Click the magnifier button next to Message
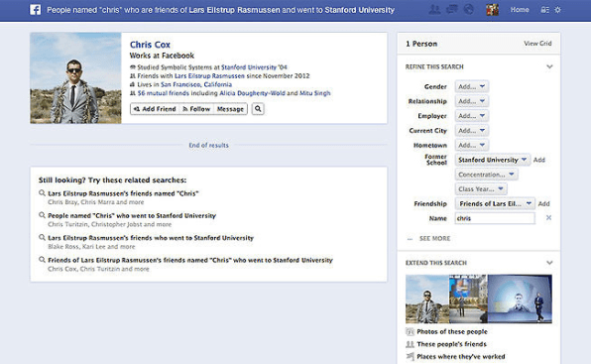The image size is (591, 364). 258,109
